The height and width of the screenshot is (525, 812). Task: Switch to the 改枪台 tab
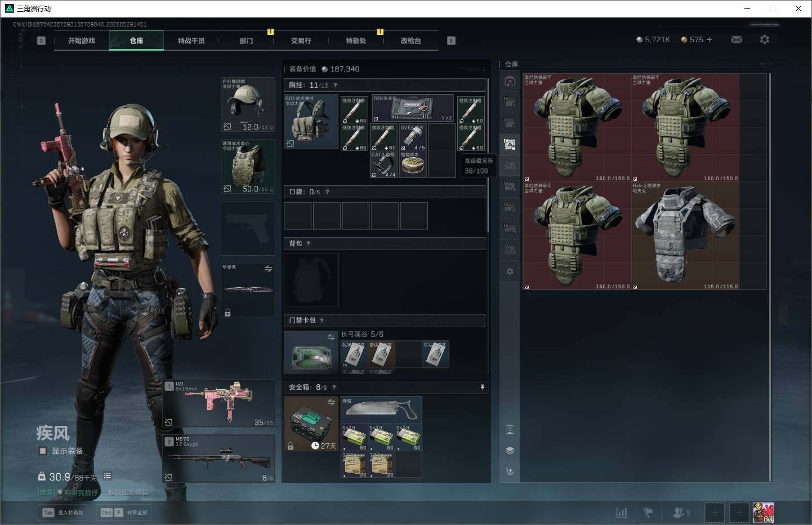click(411, 41)
